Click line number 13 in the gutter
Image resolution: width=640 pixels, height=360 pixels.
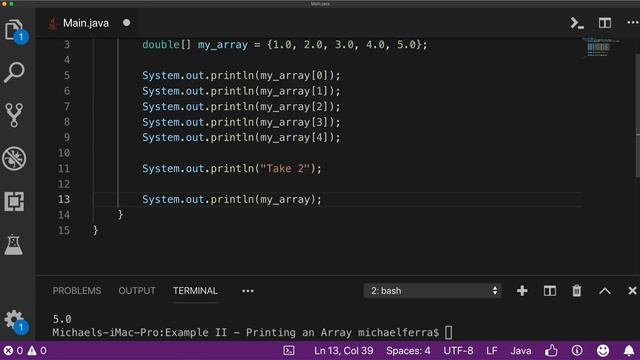[x=64, y=199]
